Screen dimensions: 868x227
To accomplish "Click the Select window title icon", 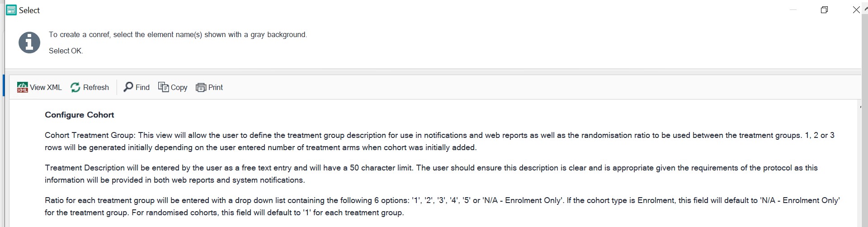I will click(11, 10).
